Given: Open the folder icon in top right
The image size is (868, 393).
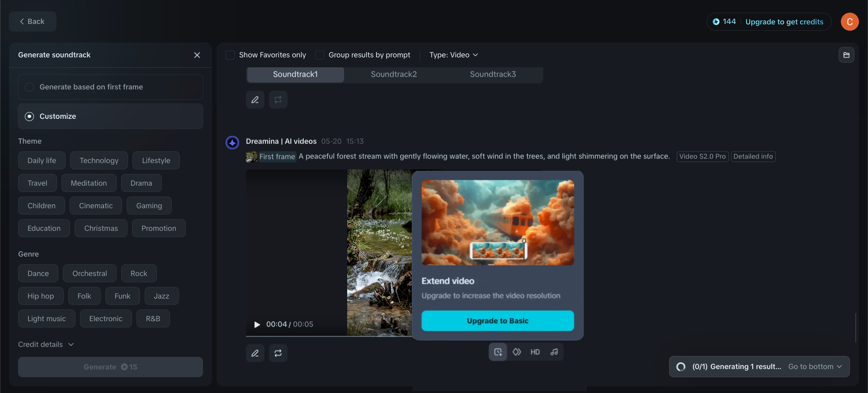Looking at the screenshot, I should tap(846, 55).
